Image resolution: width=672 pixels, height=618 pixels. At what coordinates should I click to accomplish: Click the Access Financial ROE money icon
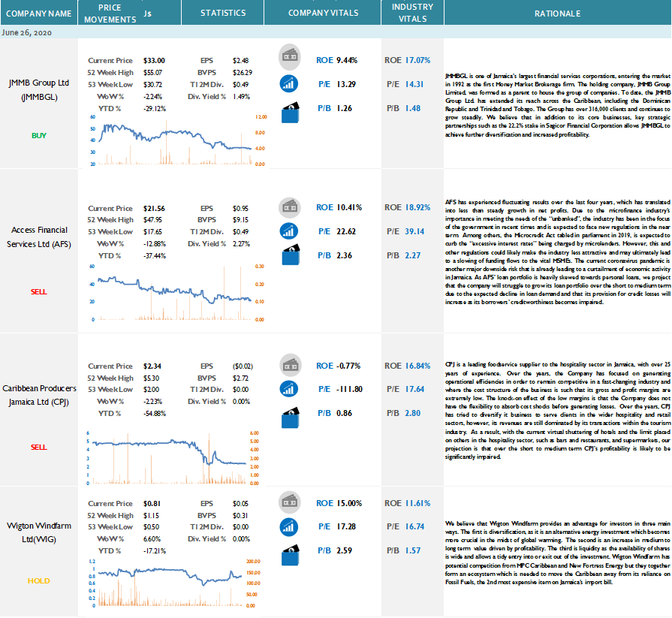[x=290, y=207]
